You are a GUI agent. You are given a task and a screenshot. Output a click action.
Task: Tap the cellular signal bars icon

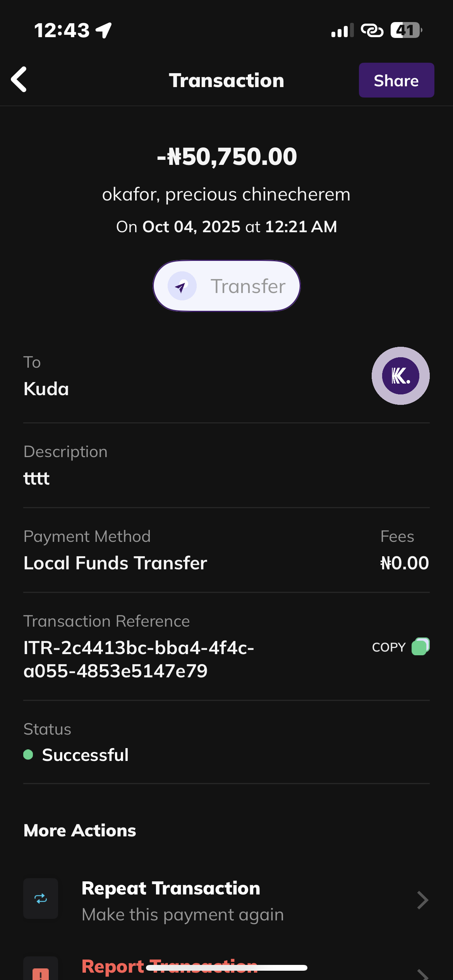[342, 30]
